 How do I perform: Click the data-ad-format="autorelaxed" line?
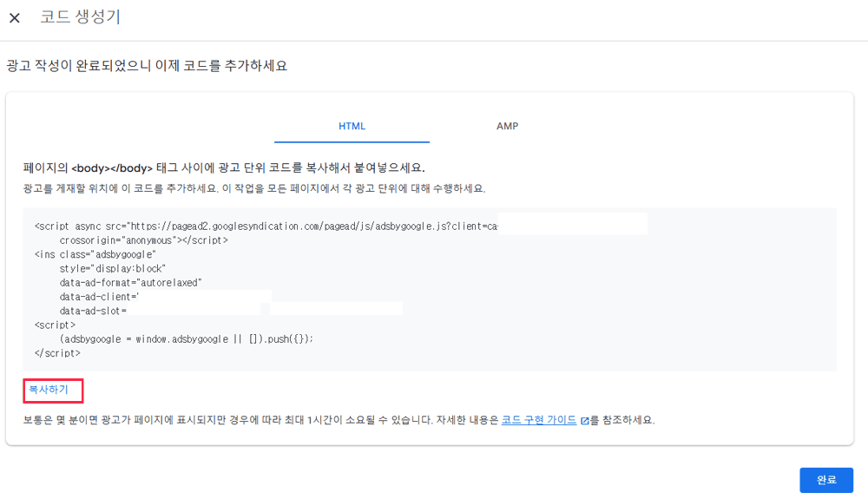tap(131, 283)
